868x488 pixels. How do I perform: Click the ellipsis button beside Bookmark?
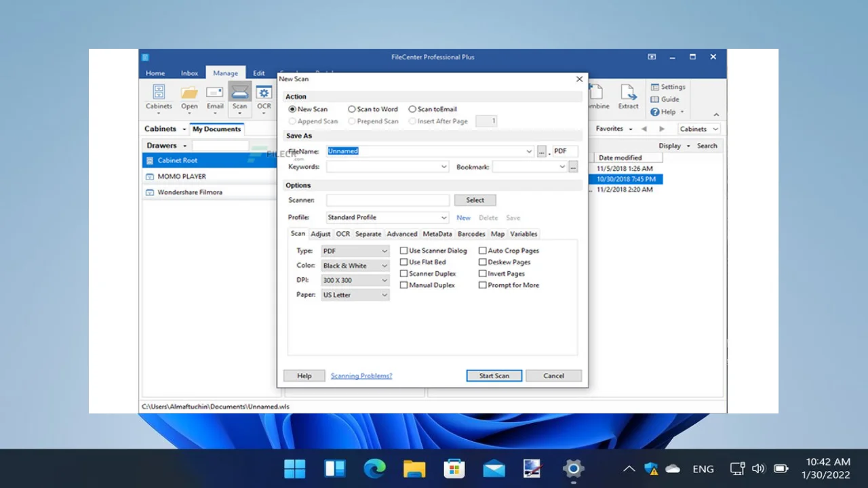[x=573, y=167]
